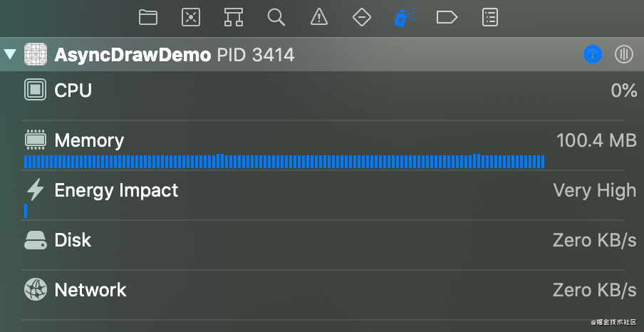The height and width of the screenshot is (332, 644).
Task: Open the Network activity gauge
Action: pos(90,290)
